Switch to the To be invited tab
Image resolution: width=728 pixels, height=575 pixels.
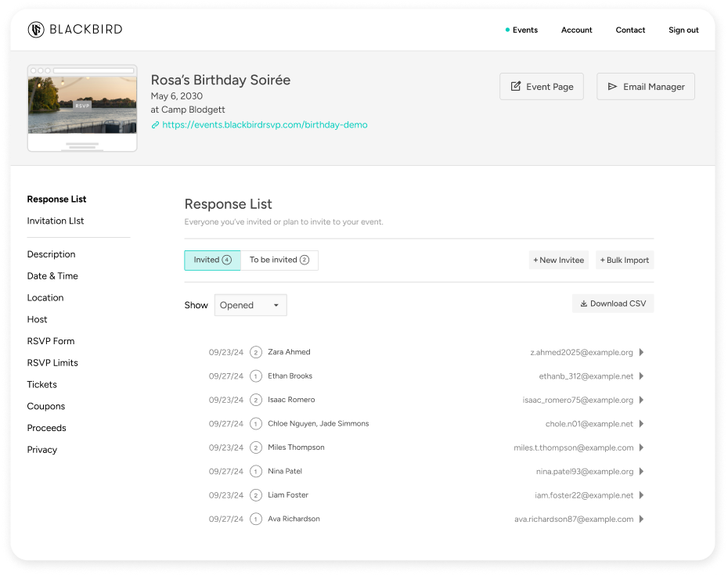(x=279, y=260)
